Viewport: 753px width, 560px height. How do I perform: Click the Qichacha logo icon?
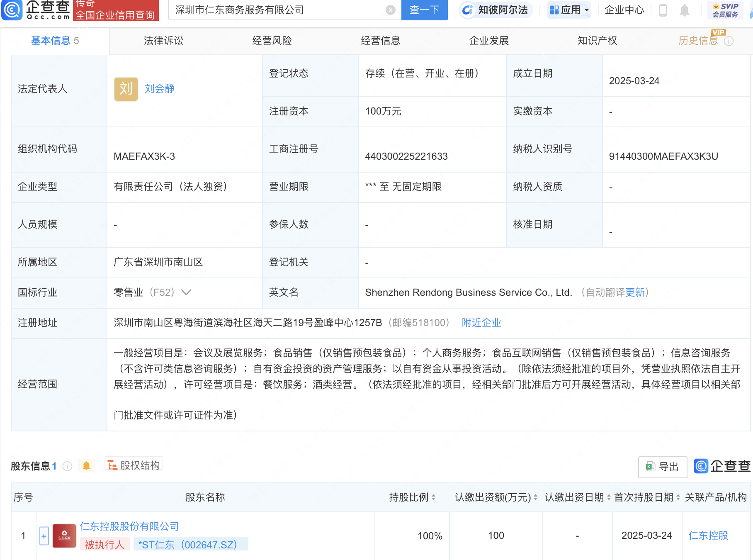tap(12, 10)
